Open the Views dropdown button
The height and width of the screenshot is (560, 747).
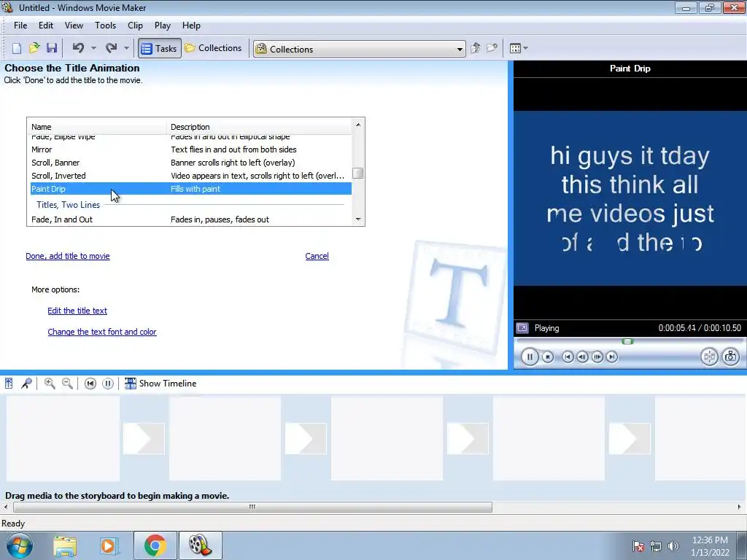519,48
